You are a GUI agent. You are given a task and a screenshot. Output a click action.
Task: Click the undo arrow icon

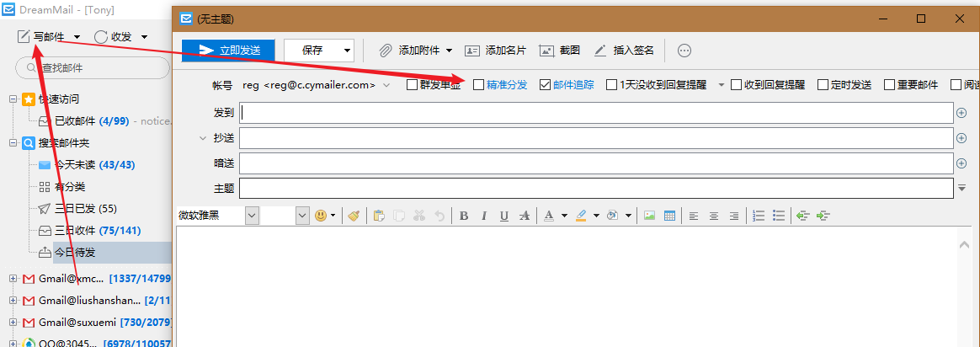tap(439, 216)
